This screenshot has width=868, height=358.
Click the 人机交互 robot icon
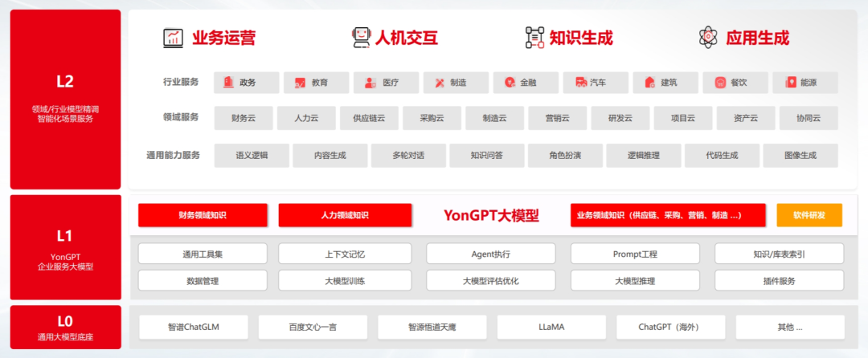pos(362,37)
